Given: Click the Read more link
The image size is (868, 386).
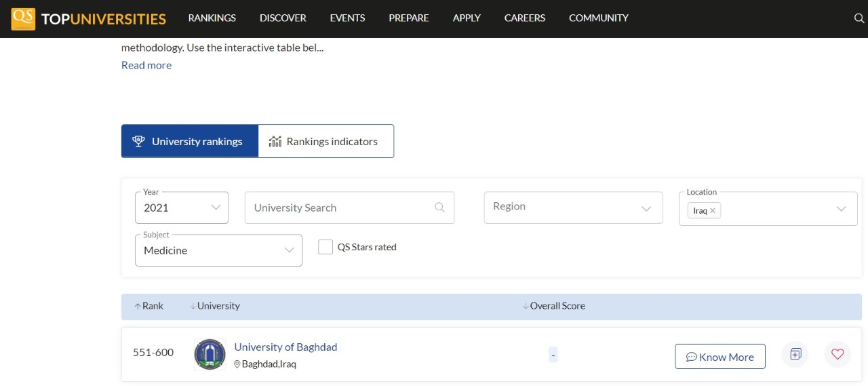Looking at the screenshot, I should 146,65.
